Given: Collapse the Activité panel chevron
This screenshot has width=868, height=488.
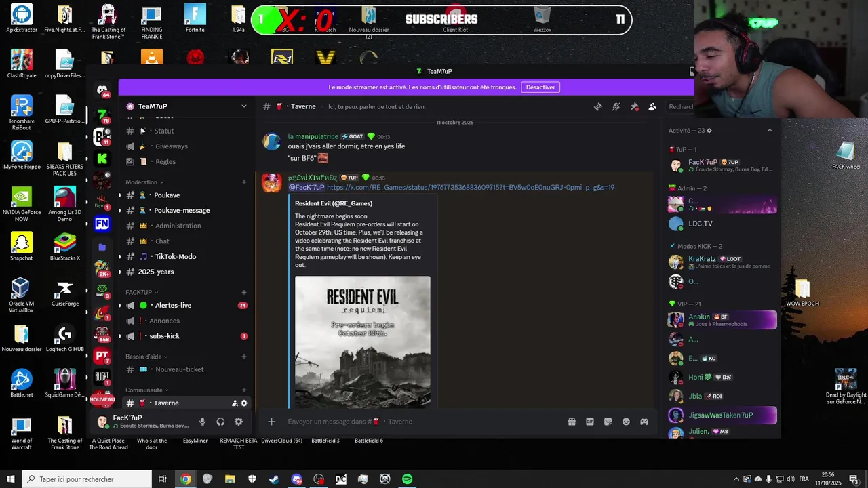Looking at the screenshot, I should pyautogui.click(x=770, y=131).
